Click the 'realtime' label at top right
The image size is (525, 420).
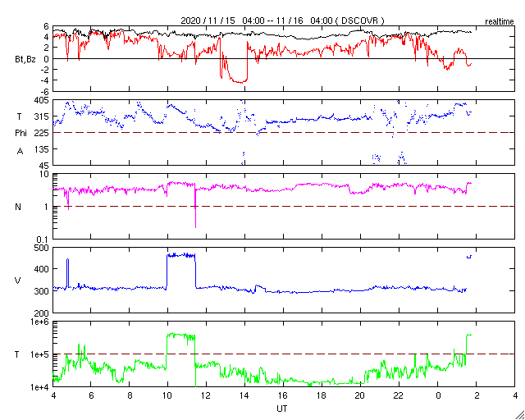point(500,22)
